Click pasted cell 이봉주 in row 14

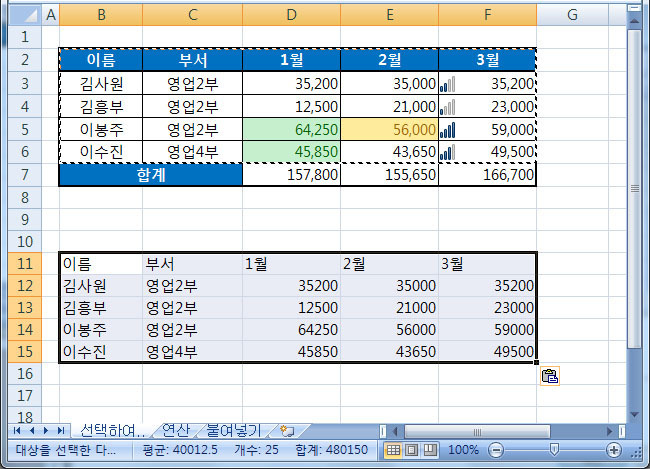(101, 330)
